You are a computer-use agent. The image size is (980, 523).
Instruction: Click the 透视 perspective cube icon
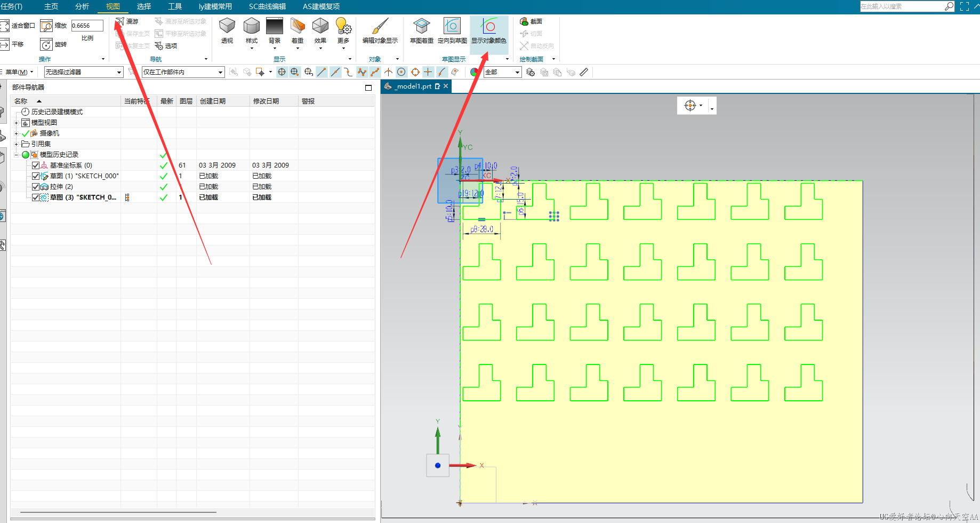(227, 26)
